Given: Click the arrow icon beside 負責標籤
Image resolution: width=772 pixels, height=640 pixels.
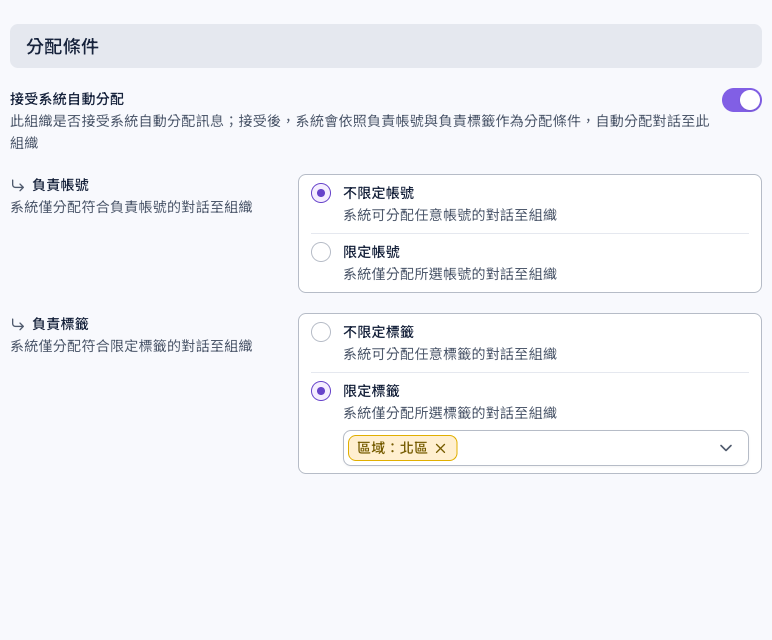Looking at the screenshot, I should 18,324.
